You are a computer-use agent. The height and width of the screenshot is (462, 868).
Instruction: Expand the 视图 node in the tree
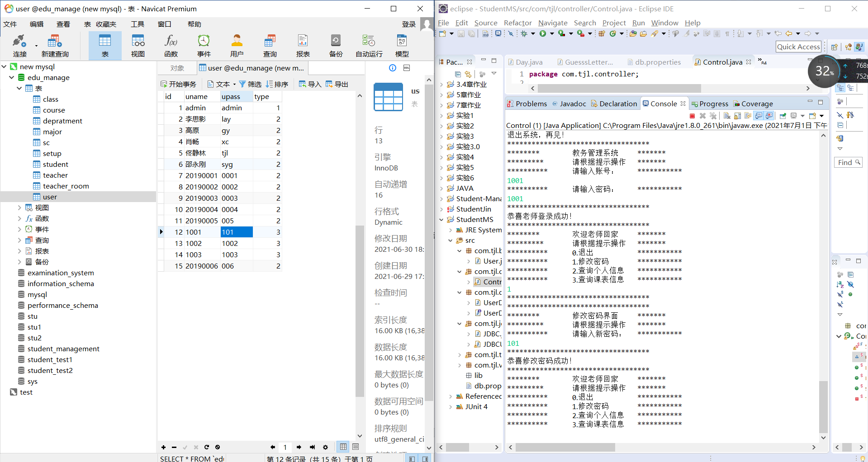[x=19, y=207]
